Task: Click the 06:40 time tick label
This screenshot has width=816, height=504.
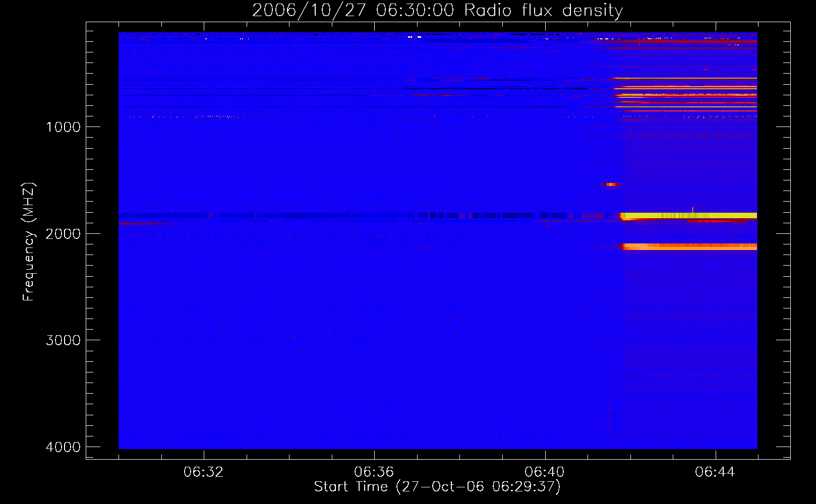Action: click(545, 472)
